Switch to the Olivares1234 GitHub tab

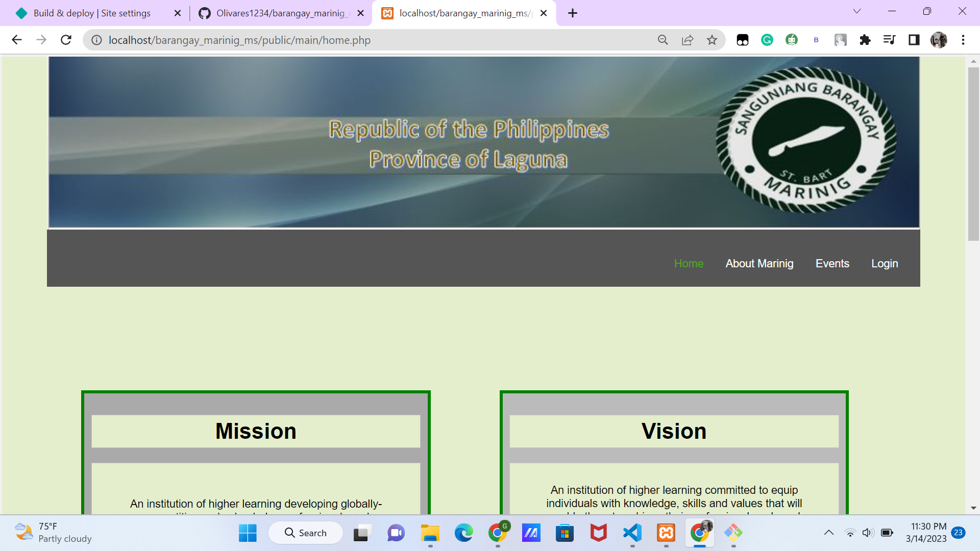point(278,13)
